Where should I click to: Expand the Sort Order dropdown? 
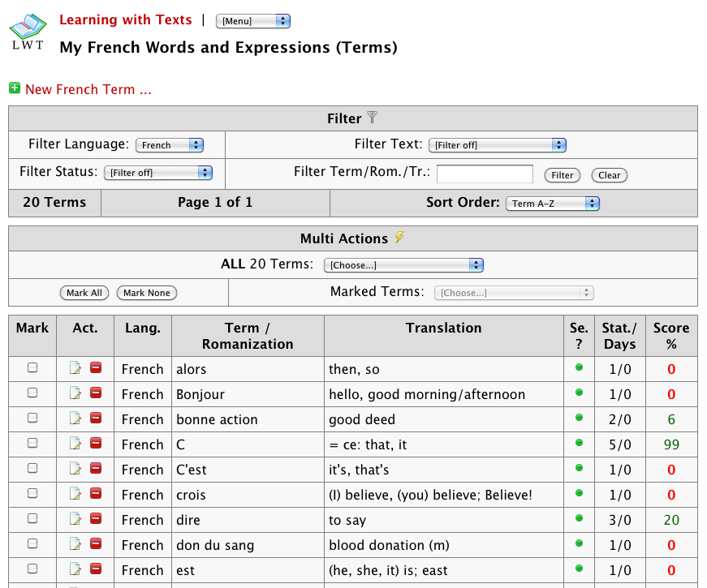pos(552,204)
